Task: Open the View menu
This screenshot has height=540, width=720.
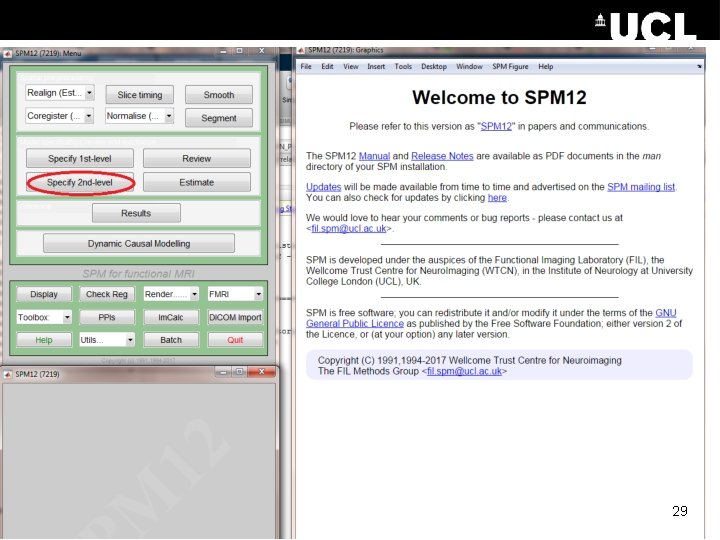Action: click(351, 67)
